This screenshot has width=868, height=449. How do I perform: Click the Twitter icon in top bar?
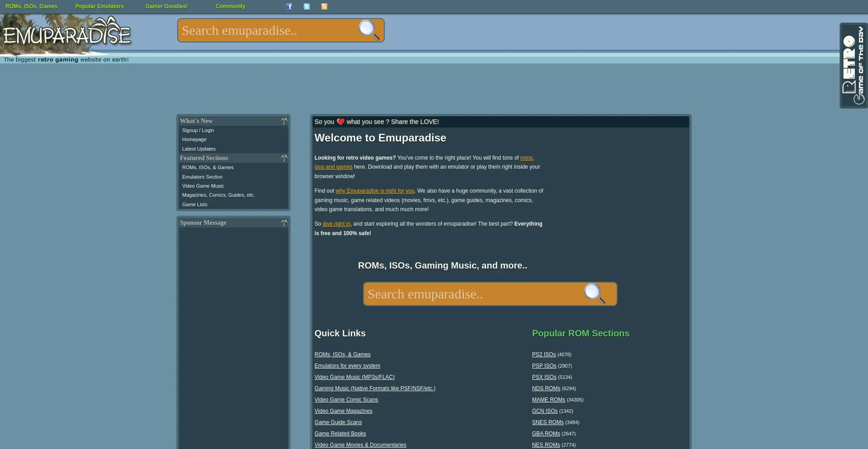click(x=307, y=6)
